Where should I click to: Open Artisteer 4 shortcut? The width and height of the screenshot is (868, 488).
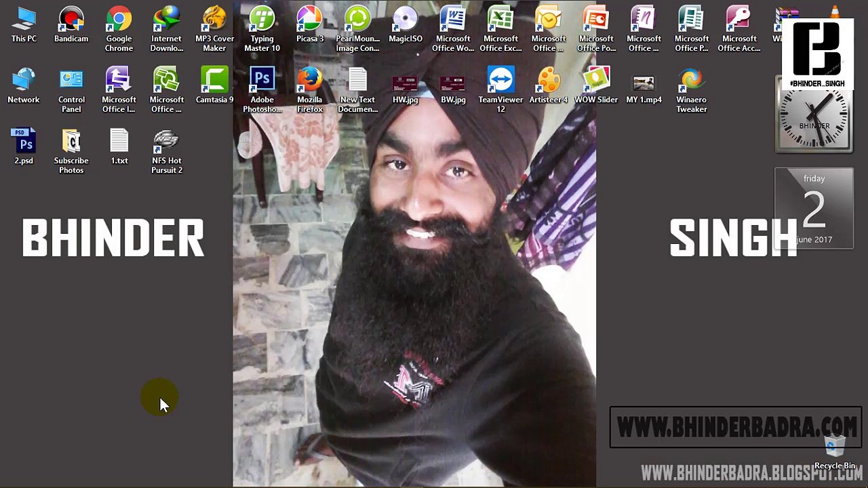point(549,86)
